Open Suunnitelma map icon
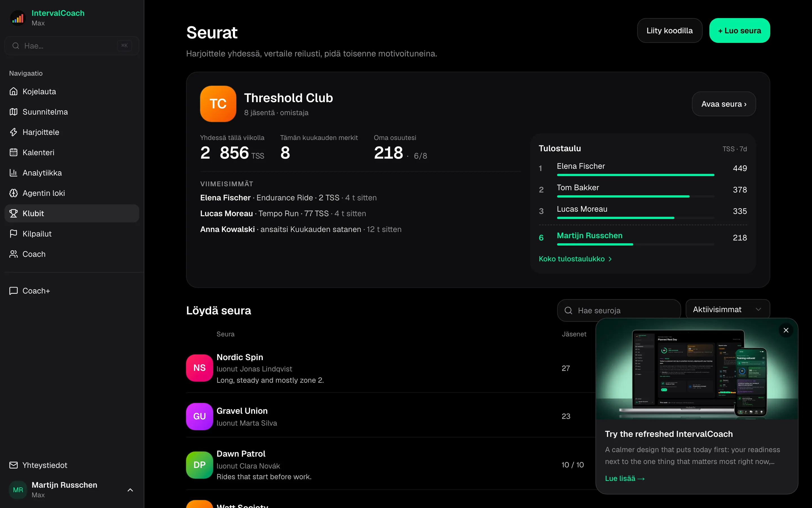This screenshot has width=812, height=508. pyautogui.click(x=14, y=112)
